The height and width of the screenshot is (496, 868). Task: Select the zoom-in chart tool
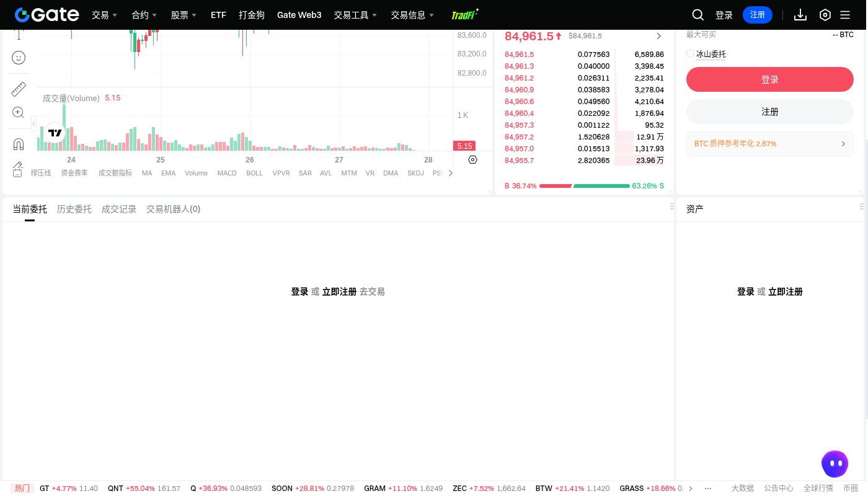(18, 112)
